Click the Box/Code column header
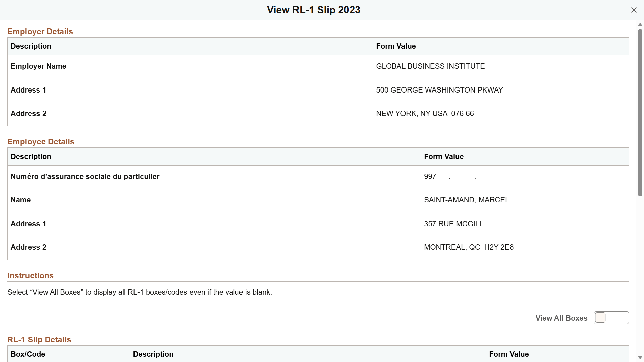The width and height of the screenshot is (644, 362). click(x=28, y=354)
